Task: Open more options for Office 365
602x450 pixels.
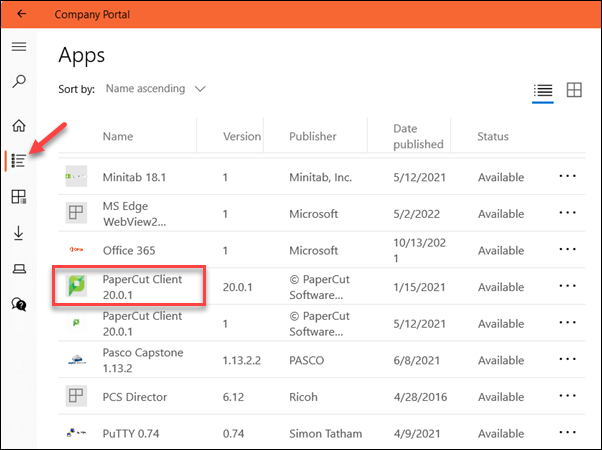Action: click(x=567, y=250)
